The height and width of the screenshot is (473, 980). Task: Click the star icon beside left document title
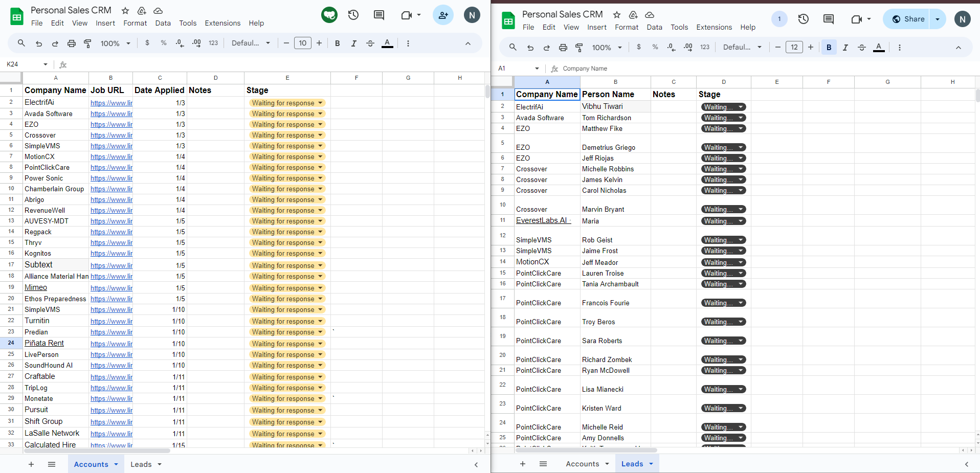pos(125,11)
